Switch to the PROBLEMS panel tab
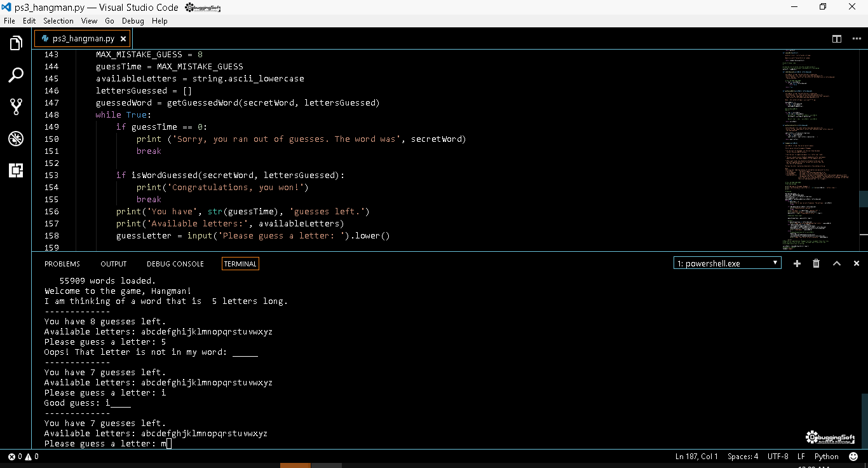Viewport: 868px width, 468px height. [62, 264]
